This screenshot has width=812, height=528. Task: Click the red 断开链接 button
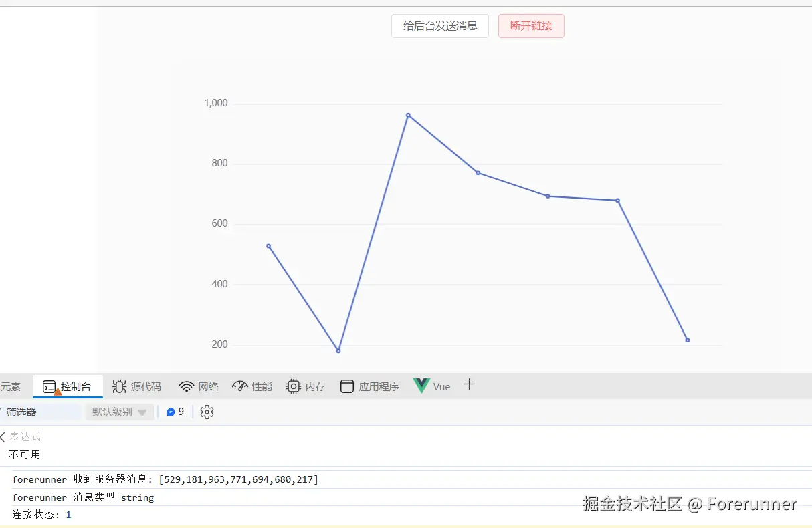[x=531, y=26]
